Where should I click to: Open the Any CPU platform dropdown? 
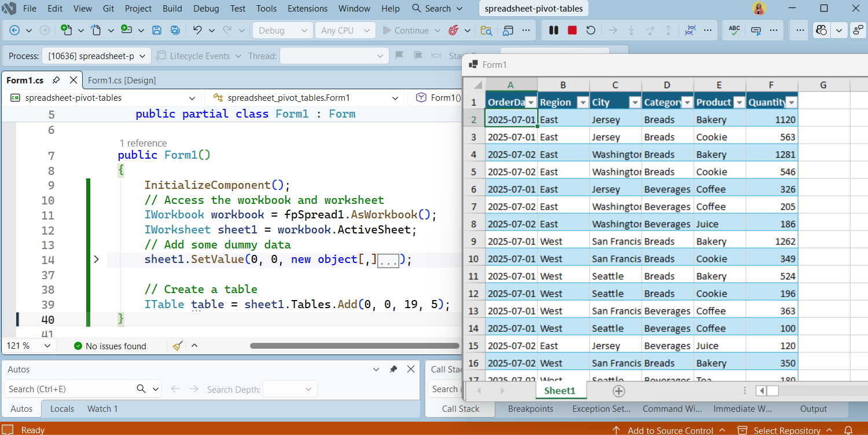point(345,30)
